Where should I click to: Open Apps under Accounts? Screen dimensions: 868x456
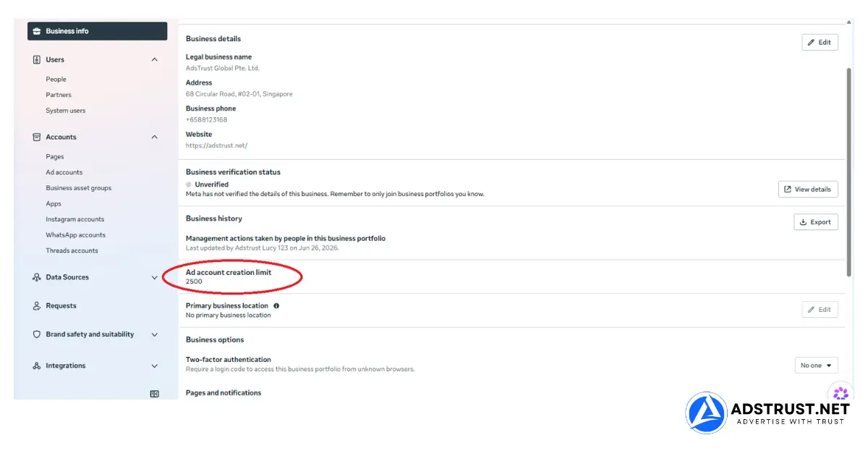pyautogui.click(x=54, y=204)
